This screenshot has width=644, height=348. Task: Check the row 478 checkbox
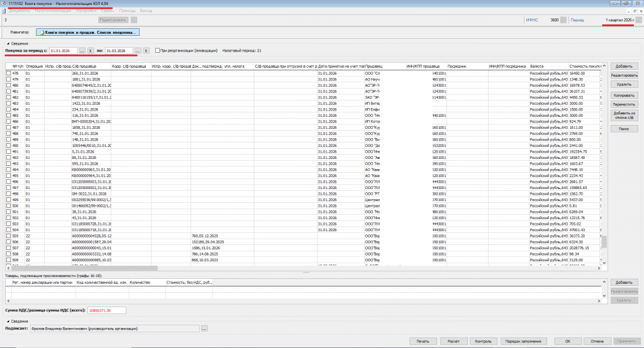9,73
